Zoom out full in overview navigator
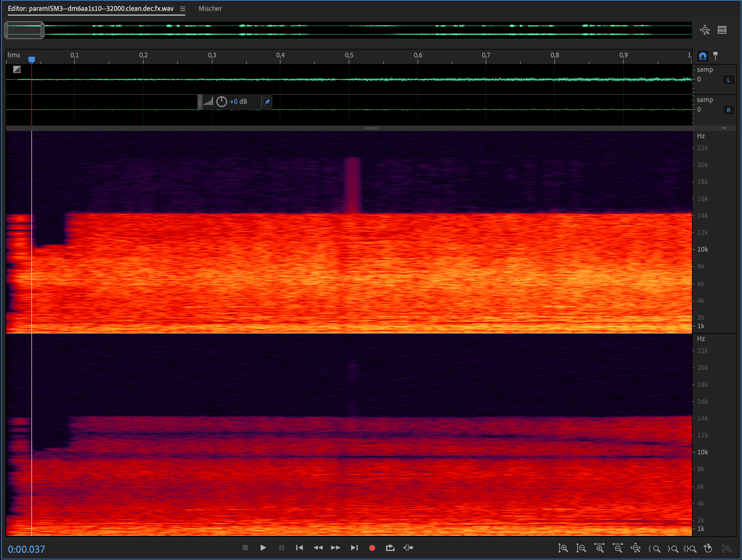This screenshot has width=742, height=560. pos(705,30)
